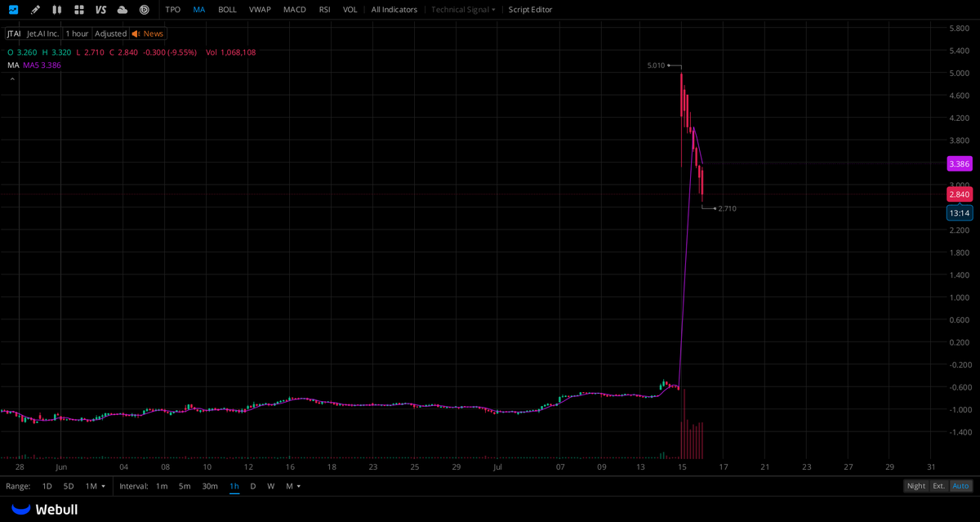Toggle Ext. extended hours

click(x=939, y=486)
